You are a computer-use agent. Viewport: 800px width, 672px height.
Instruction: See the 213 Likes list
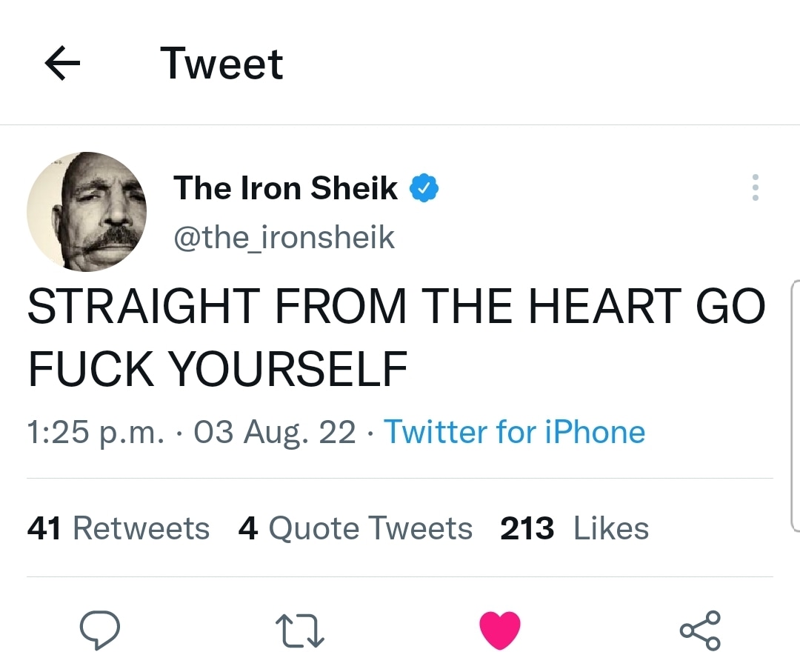(575, 529)
